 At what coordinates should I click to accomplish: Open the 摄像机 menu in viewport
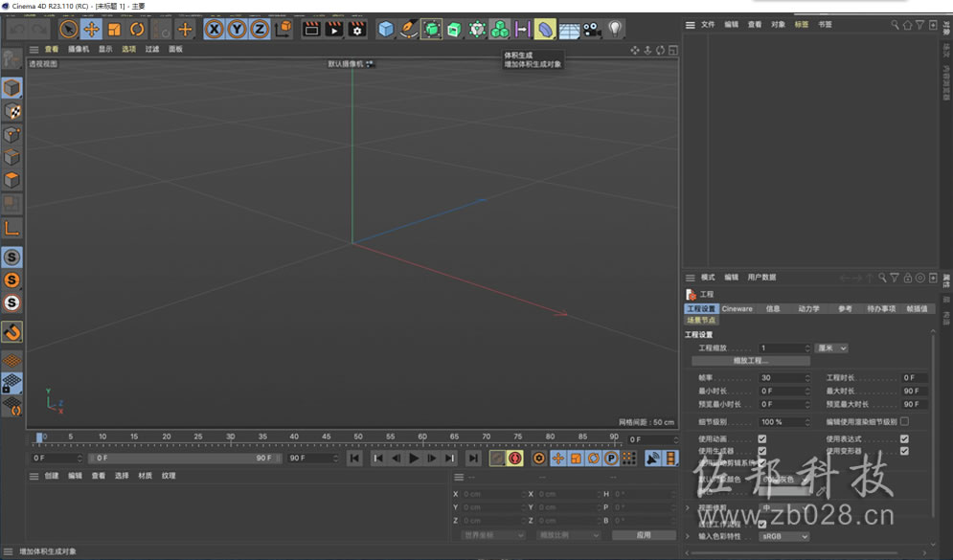[79, 49]
